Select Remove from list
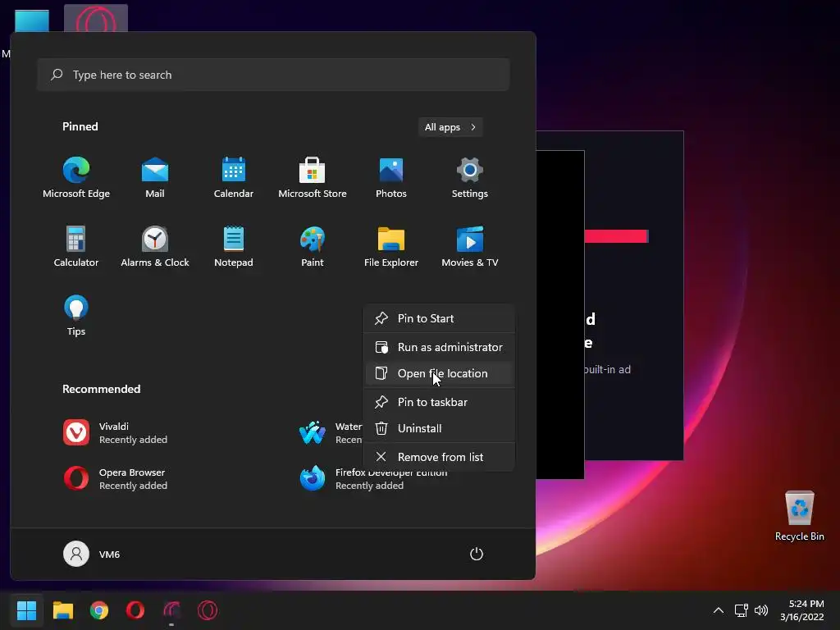 pyautogui.click(x=439, y=457)
